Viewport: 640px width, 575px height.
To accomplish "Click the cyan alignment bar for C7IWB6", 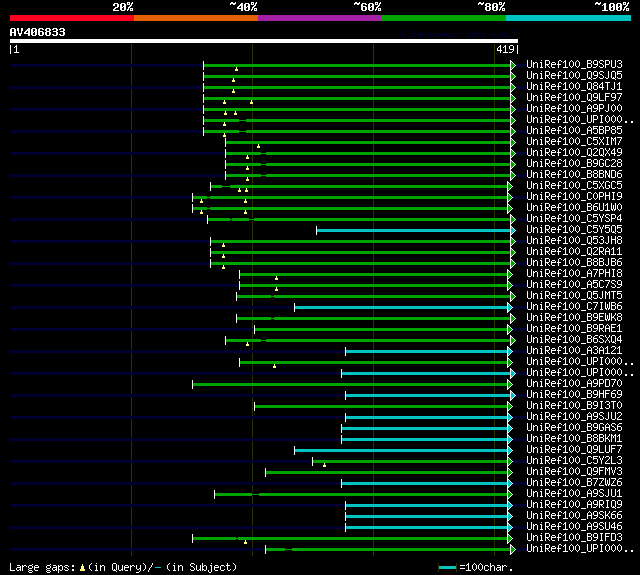I will 401,307.
